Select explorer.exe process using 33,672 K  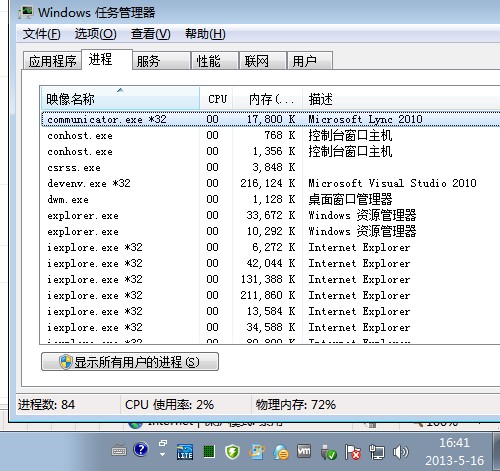click(271, 215)
